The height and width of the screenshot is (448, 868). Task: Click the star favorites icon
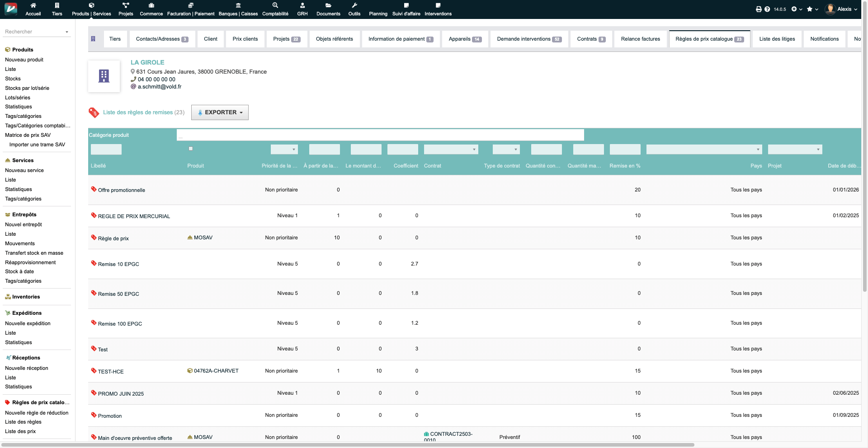coord(810,9)
